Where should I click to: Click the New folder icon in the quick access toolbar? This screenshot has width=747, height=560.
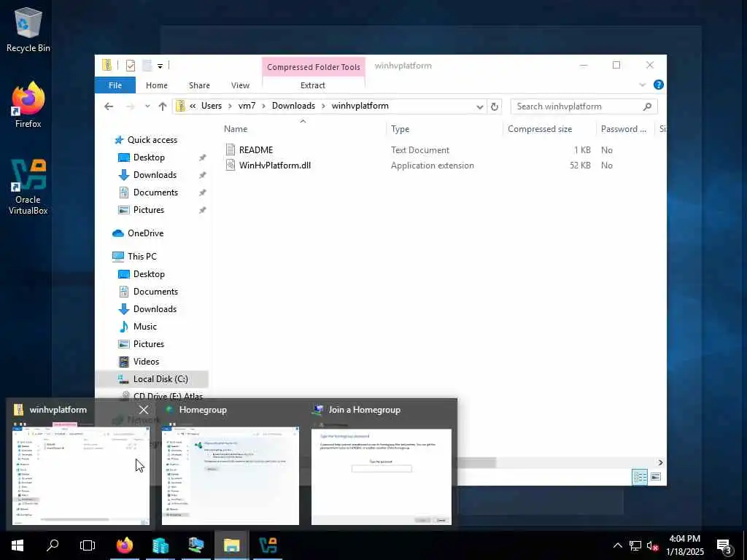point(147,65)
